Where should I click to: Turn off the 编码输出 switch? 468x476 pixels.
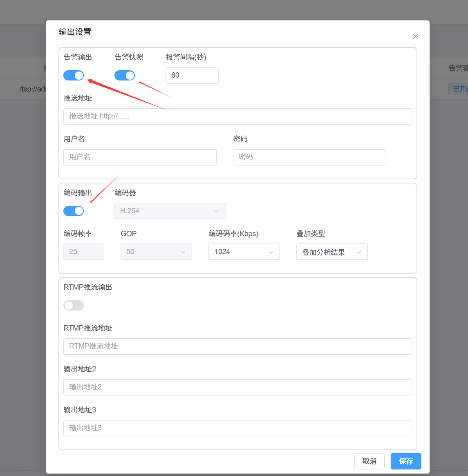tap(74, 211)
